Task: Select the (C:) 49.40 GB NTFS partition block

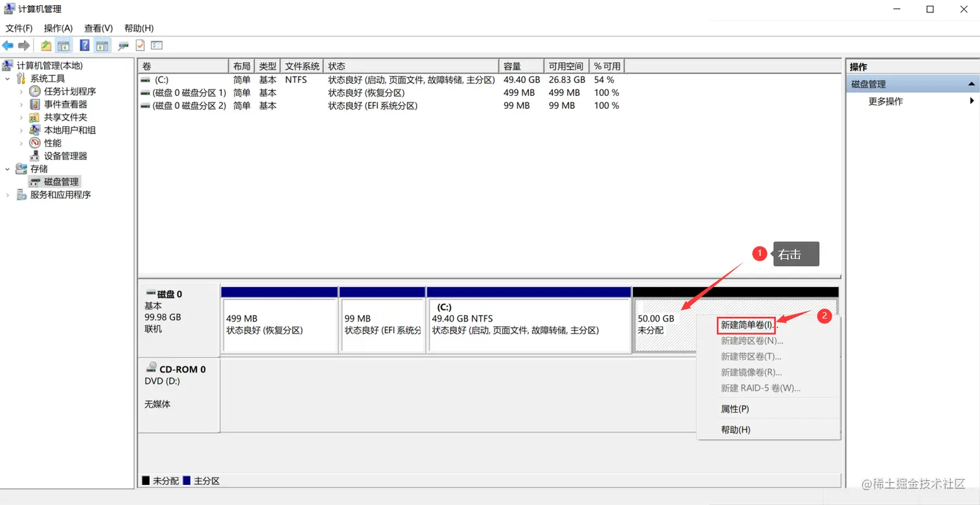Action: click(x=529, y=320)
